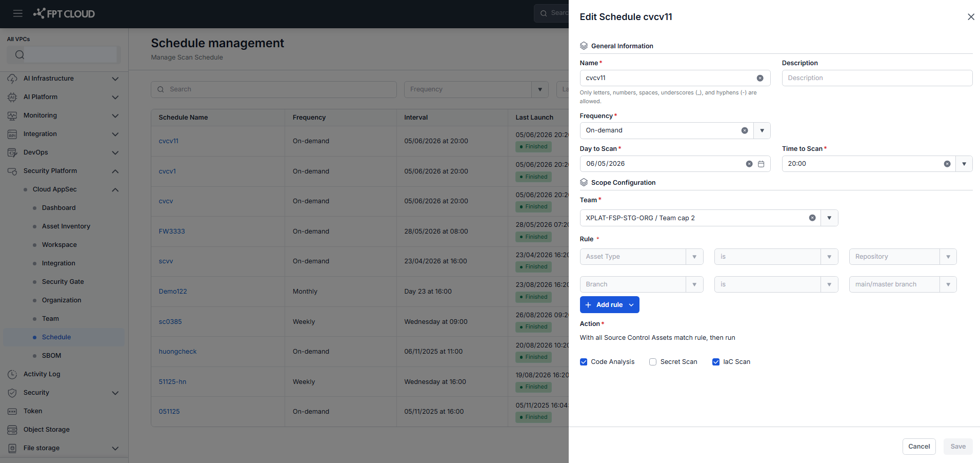Click the schedule Search input field

coord(274,89)
